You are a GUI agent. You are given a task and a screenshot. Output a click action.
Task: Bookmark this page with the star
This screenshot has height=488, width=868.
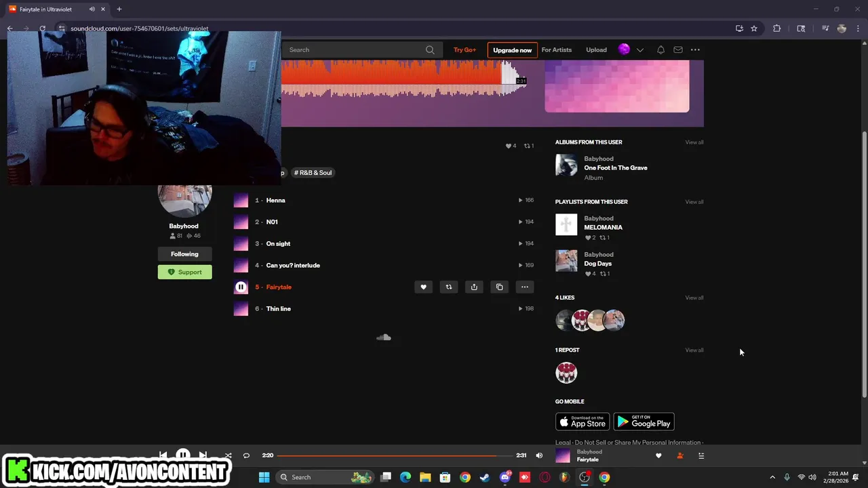coord(754,28)
